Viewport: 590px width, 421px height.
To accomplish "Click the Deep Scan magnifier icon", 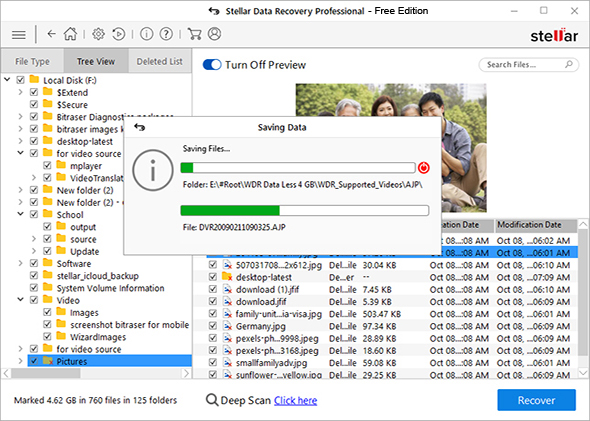I will pyautogui.click(x=212, y=400).
